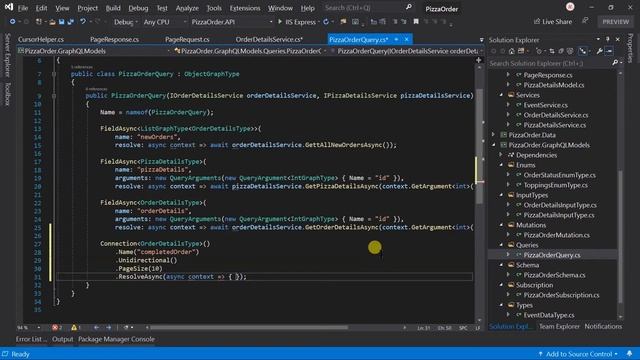The height and width of the screenshot is (360, 640).
Task: Click the Open File icon in the toolbar
Action: [x=52, y=22]
